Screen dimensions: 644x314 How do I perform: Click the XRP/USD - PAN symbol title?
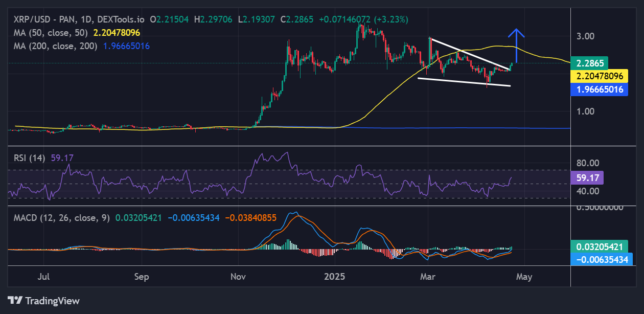coord(44,19)
